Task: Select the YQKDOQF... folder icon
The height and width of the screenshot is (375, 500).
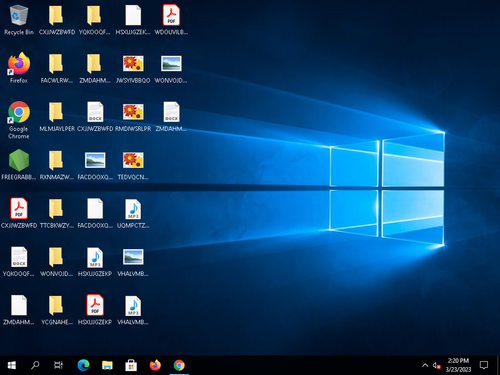Action: coord(95,20)
